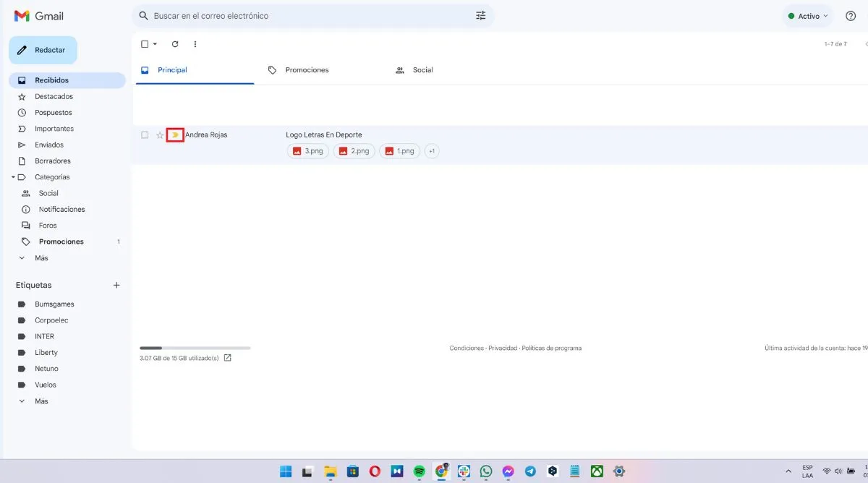Open the Activo status dropdown
This screenshot has height=483, width=868.
807,14
